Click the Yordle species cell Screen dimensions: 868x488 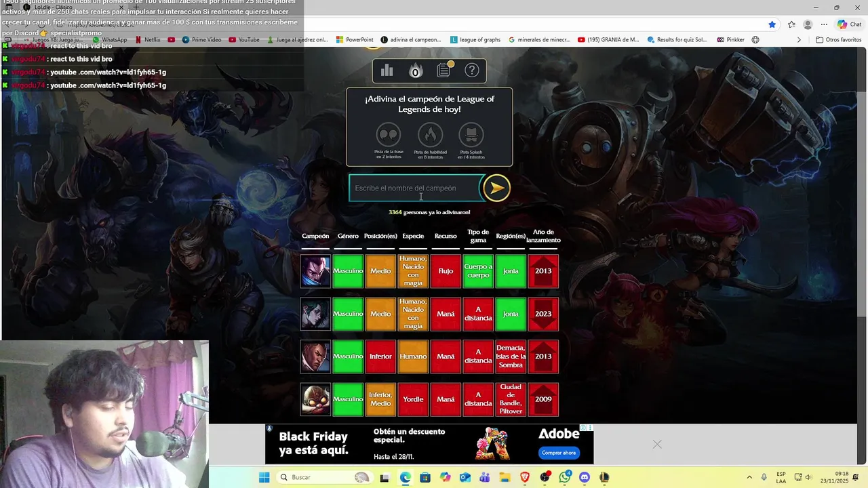[413, 399]
